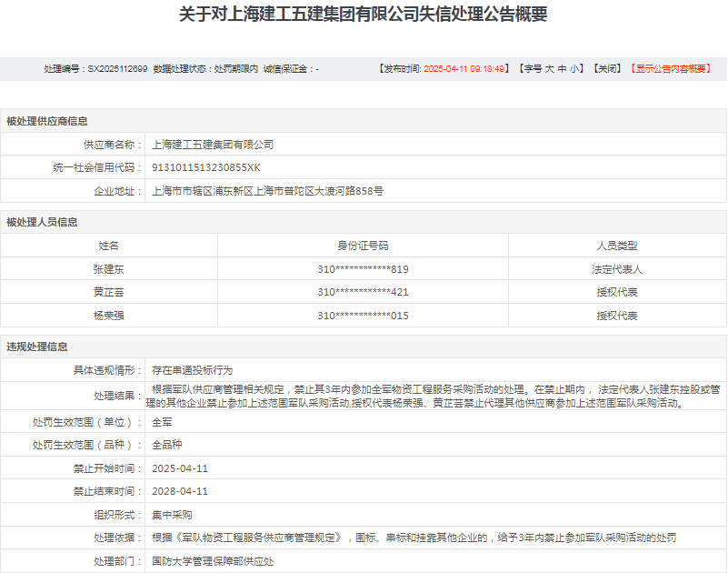Click supplier name 上海建工五建集团有限公司
The width and height of the screenshot is (728, 573).
click(x=213, y=145)
